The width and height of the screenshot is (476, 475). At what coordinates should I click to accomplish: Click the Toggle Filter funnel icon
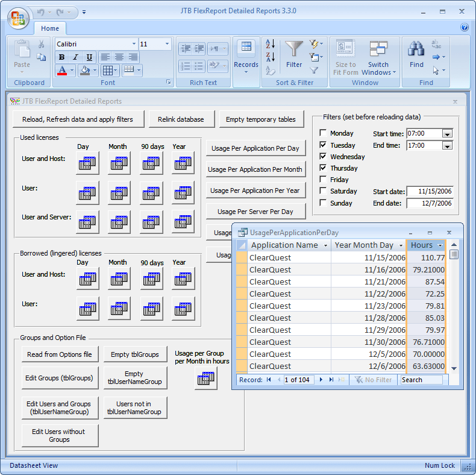[x=314, y=70]
